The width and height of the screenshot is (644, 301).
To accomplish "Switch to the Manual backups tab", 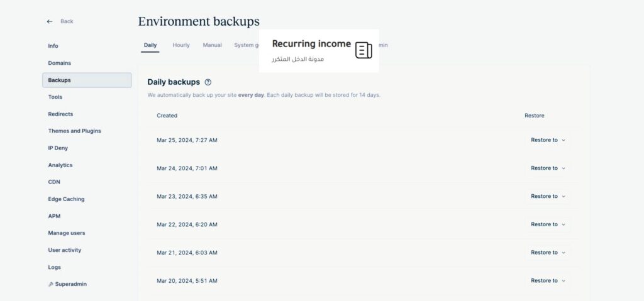I will [x=213, y=45].
